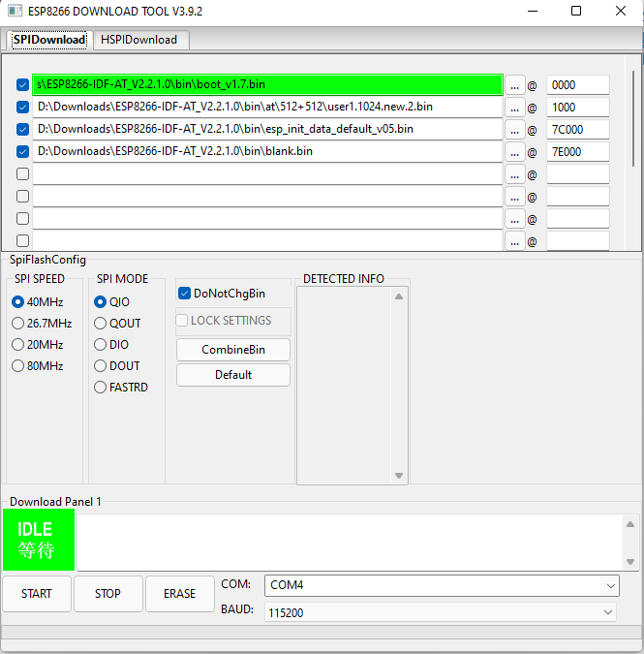The image size is (644, 654).
Task: Click Detected Info scroll up arrow
Action: click(399, 296)
